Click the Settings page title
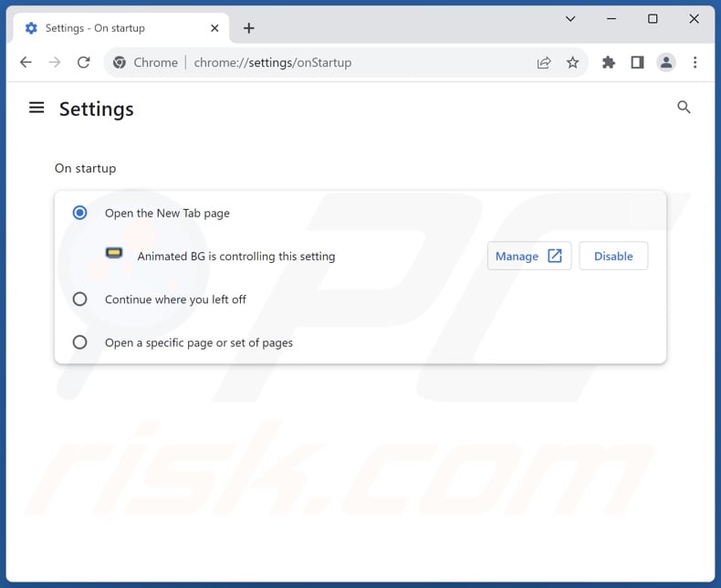Image resolution: width=721 pixels, height=588 pixels. [97, 109]
